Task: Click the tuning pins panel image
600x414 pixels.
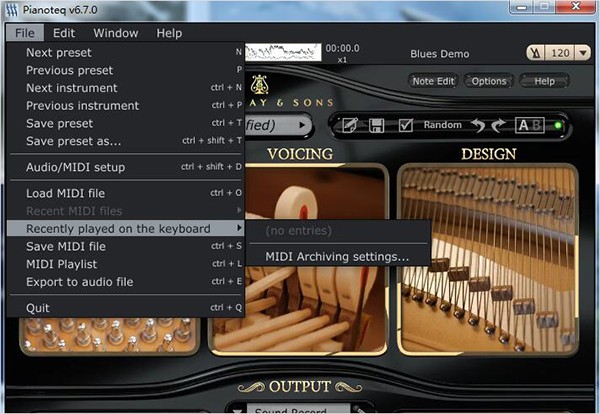Action: (x=109, y=335)
